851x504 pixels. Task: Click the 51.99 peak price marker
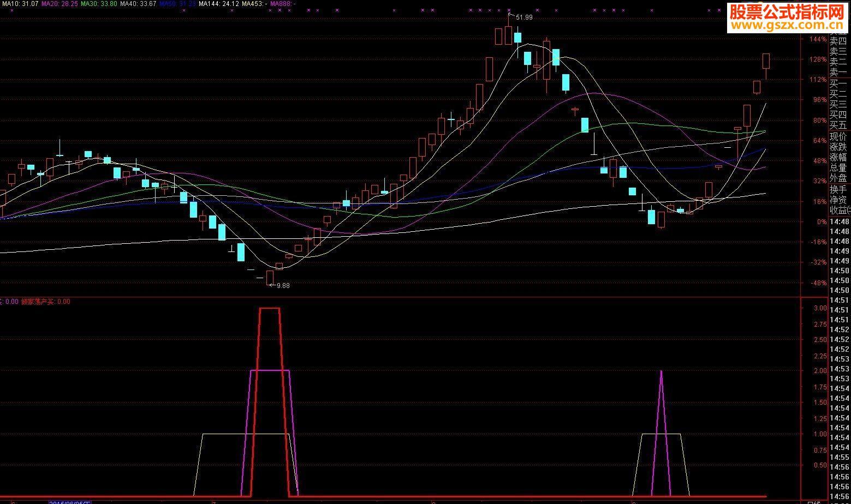click(x=523, y=17)
